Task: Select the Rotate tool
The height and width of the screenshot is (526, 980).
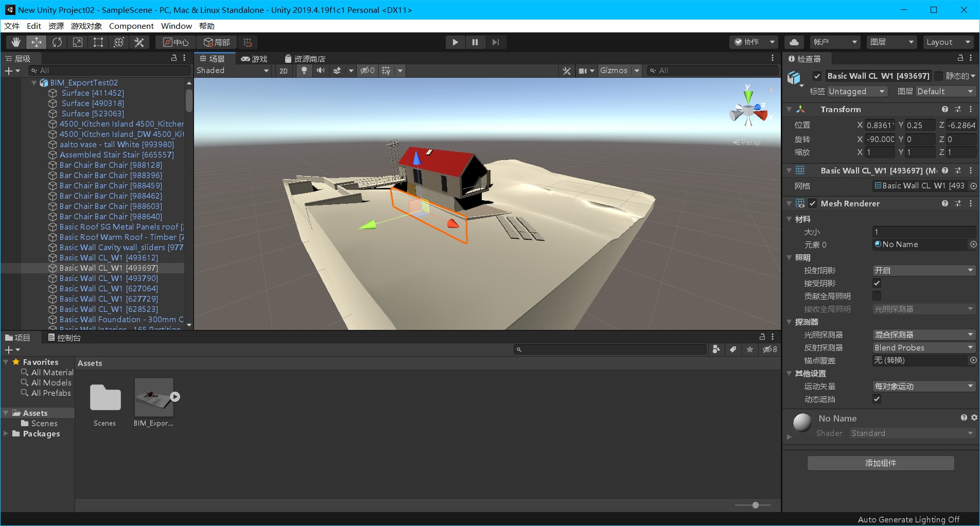Action: (x=57, y=42)
